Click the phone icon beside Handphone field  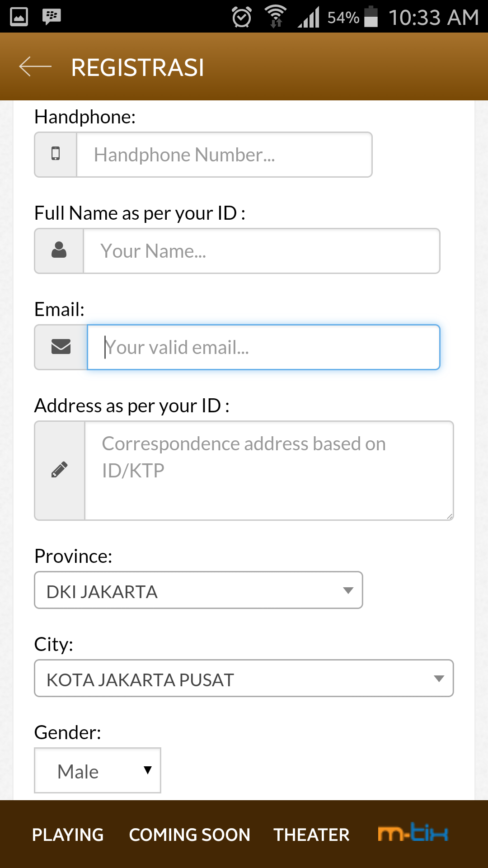coord(56,154)
